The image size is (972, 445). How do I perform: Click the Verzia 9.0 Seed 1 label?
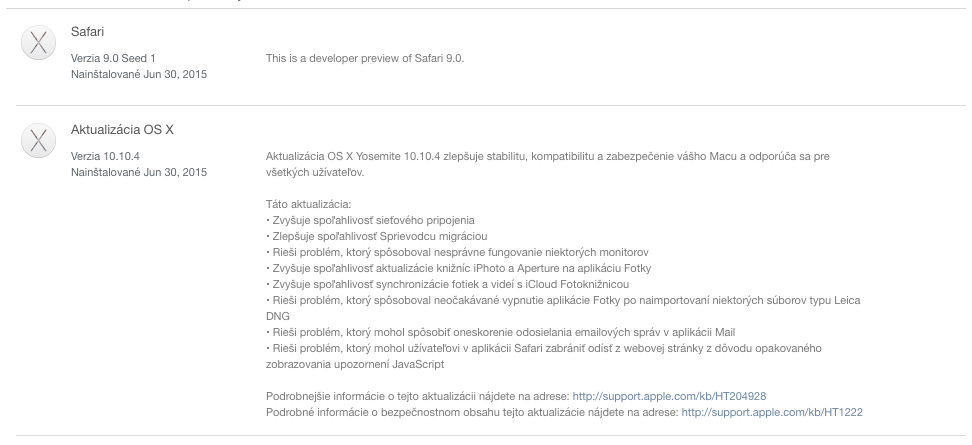pos(113,58)
